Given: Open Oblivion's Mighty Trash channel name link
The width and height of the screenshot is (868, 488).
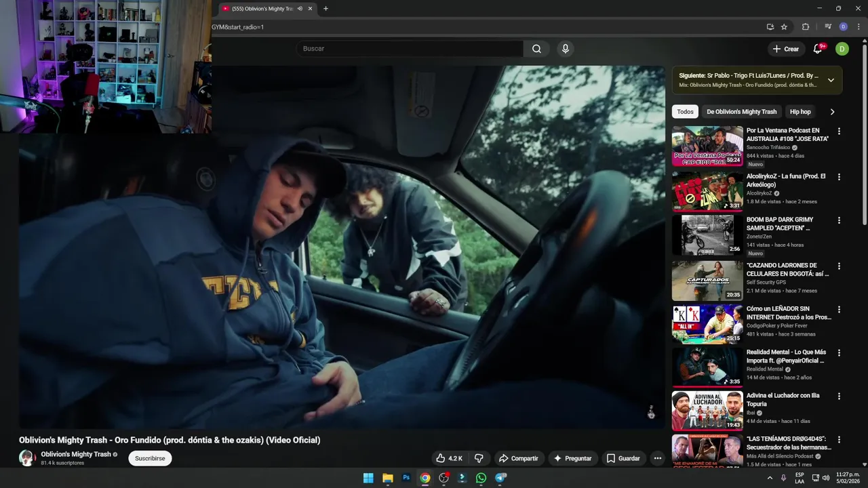Looking at the screenshot, I should [75, 454].
